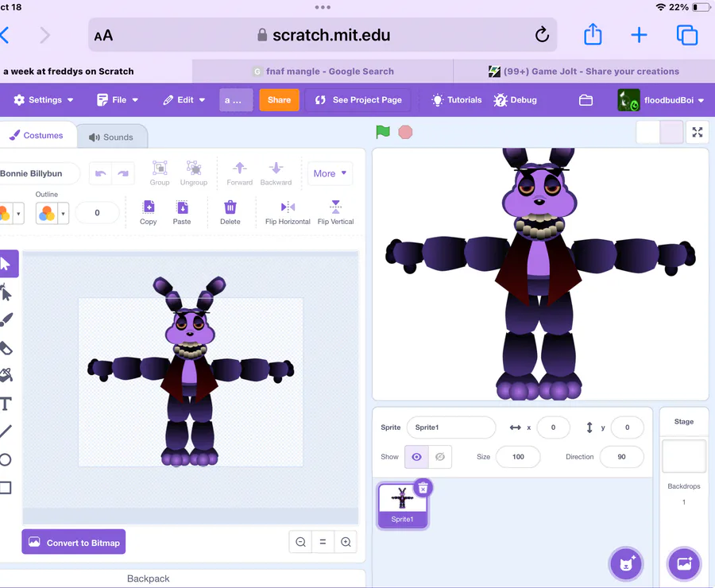
Task: Switch to the Costumes tab
Action: [x=37, y=136]
